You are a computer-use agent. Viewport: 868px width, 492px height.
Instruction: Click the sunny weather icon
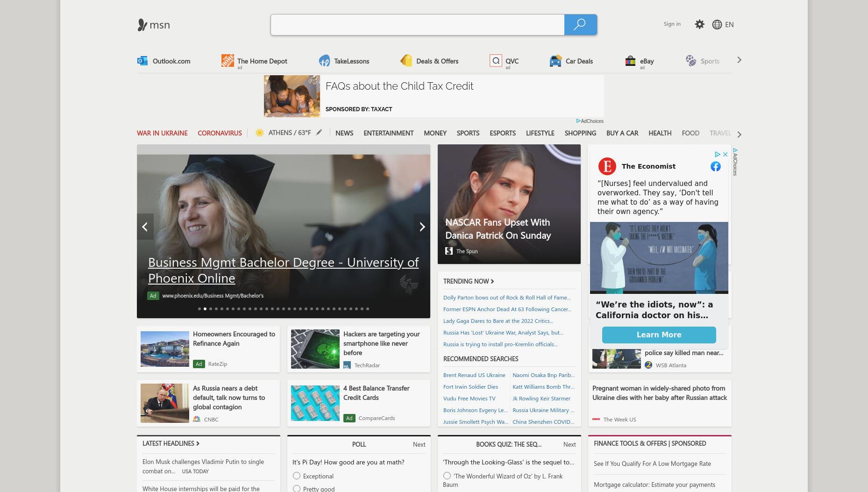(x=259, y=133)
